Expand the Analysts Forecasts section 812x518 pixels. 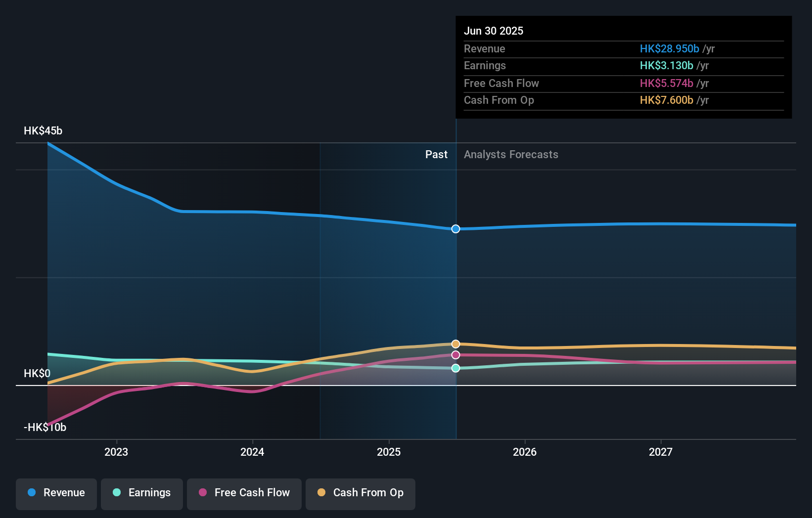pos(511,155)
